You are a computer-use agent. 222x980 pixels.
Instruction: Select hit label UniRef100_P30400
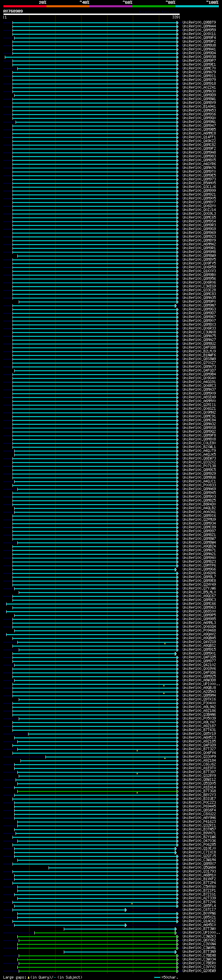(199, 703)
